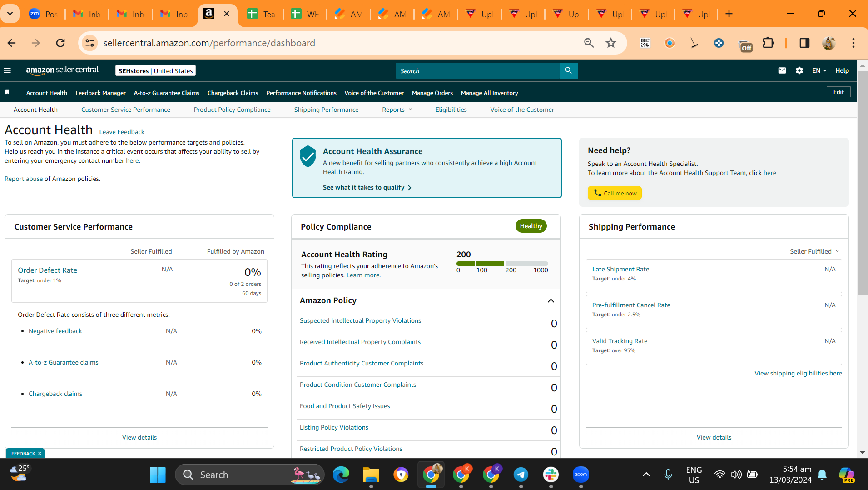Bookmark this page with the star icon
The width and height of the screenshot is (868, 490).
click(x=611, y=43)
